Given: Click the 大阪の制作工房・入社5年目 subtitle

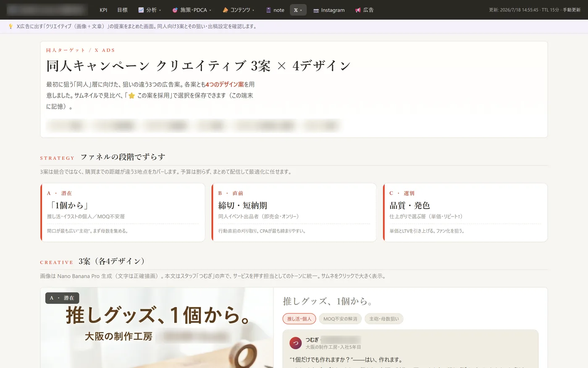Looking at the screenshot, I should tap(333, 347).
